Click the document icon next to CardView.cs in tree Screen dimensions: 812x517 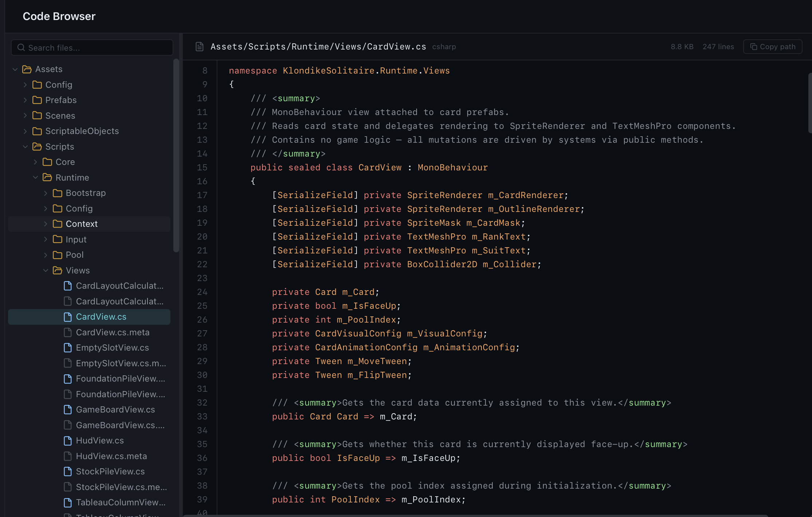tap(67, 317)
